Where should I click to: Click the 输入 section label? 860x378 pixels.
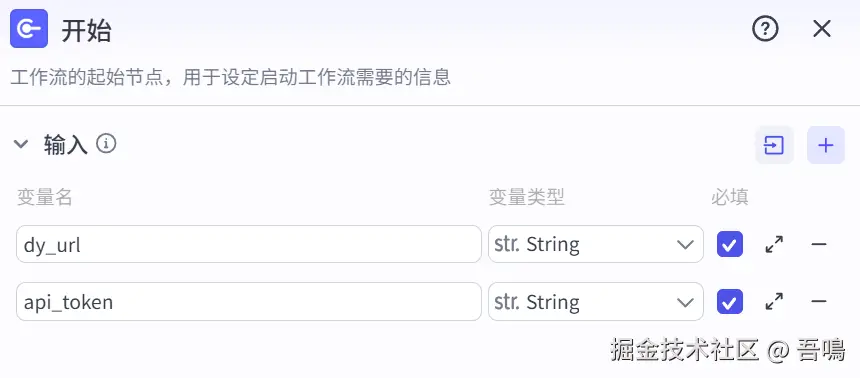point(66,145)
